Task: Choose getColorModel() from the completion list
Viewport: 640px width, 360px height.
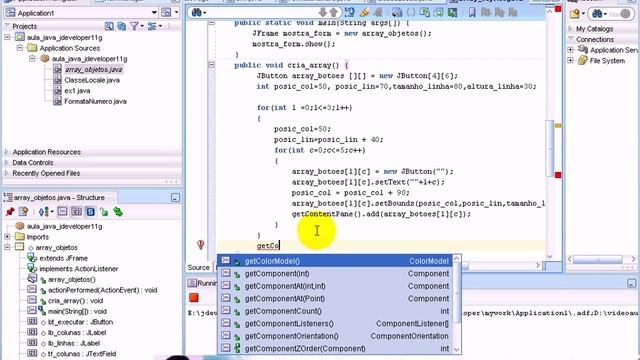Action: coord(335,261)
